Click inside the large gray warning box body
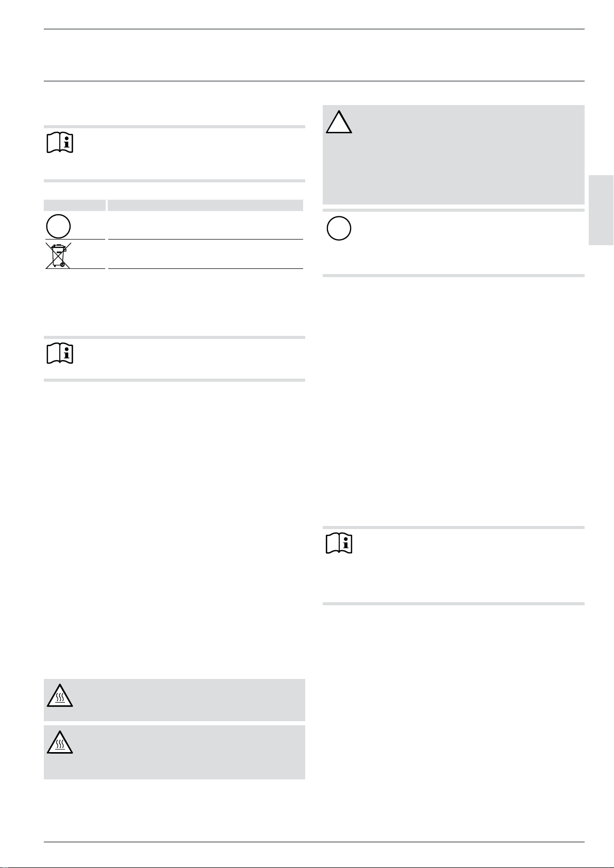 [x=454, y=155]
